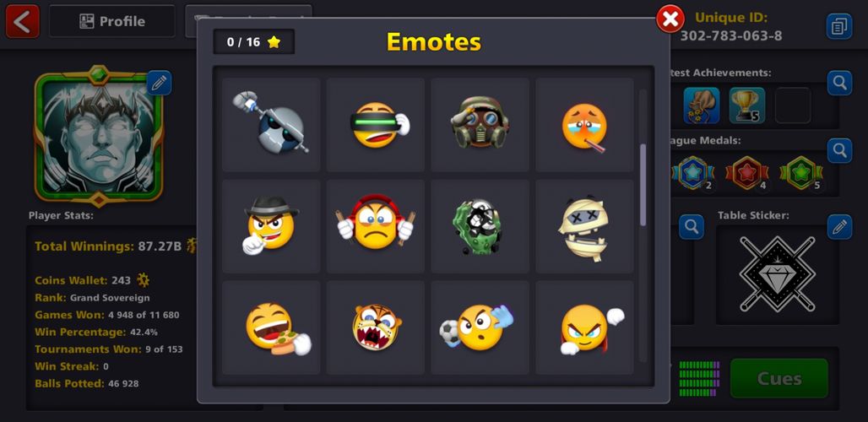The image size is (868, 422).
Task: Select the sick thermometer face emote
Action: 584,124
